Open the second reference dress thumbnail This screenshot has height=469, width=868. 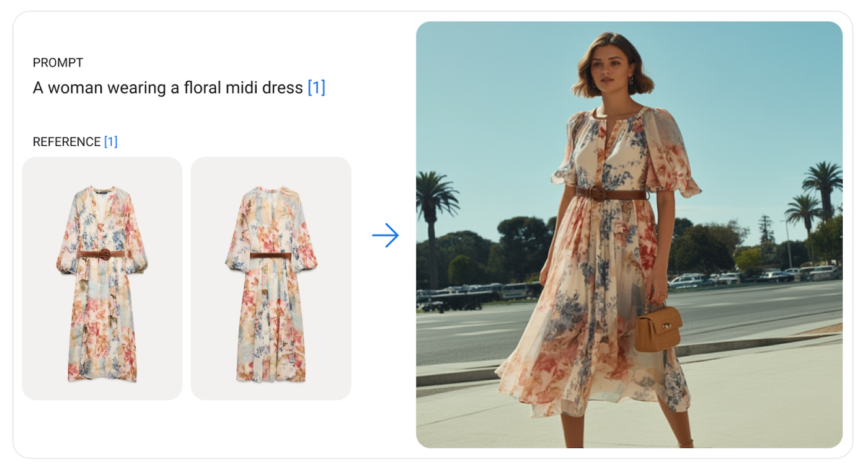(x=271, y=278)
